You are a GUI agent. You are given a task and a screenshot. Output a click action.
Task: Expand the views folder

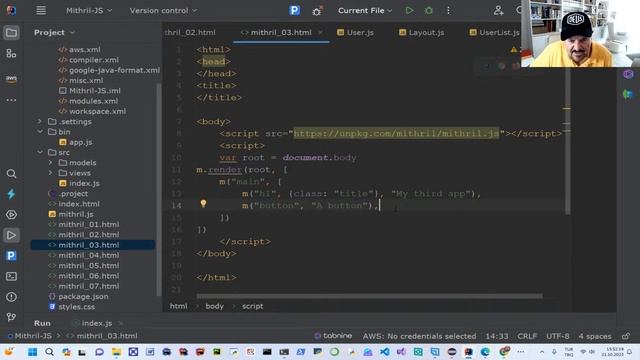(x=50, y=173)
